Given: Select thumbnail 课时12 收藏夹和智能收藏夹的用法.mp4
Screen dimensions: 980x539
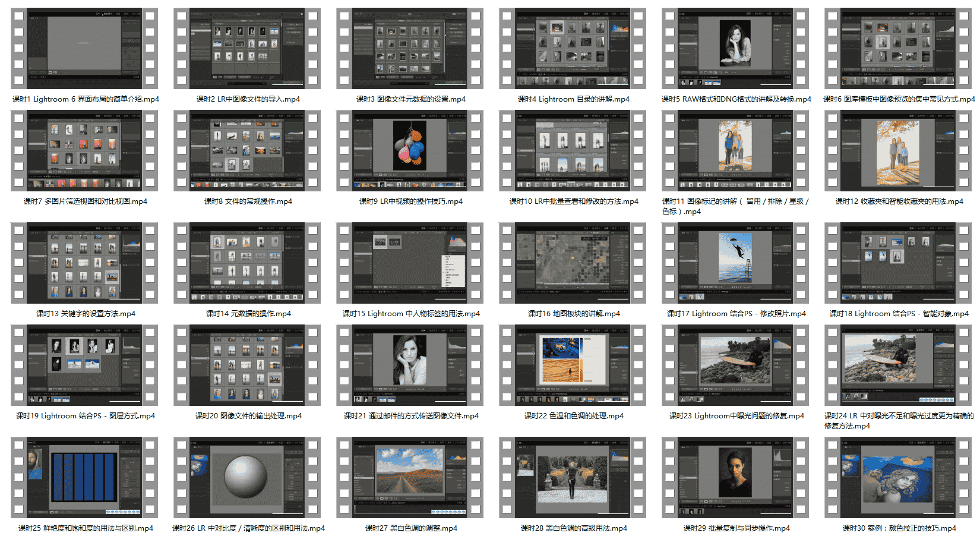Looking at the screenshot, I should [898, 150].
